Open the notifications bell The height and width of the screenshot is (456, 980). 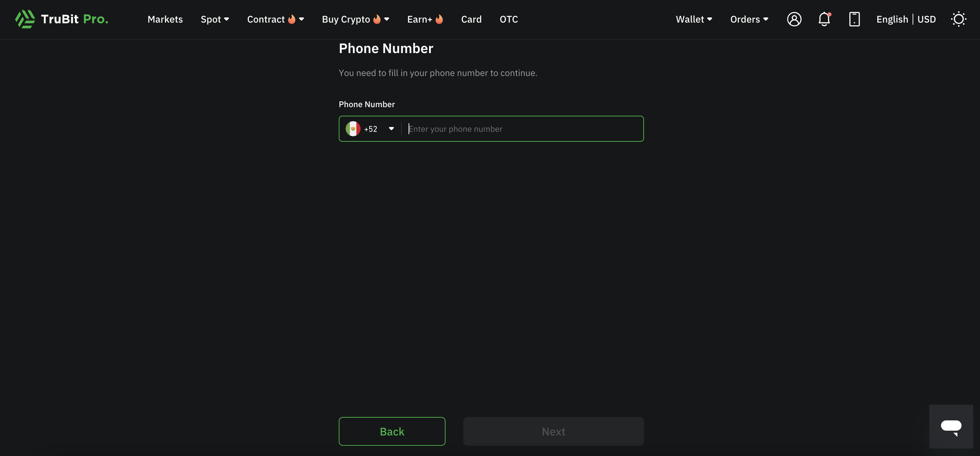[x=824, y=19]
